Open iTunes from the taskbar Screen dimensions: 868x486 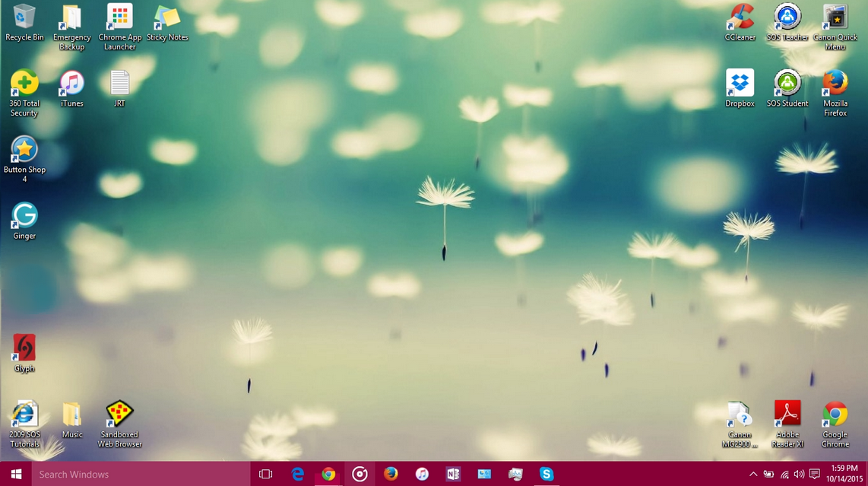point(422,475)
